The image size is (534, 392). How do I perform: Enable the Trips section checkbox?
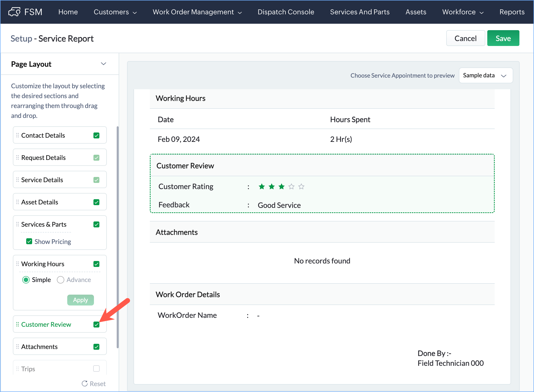96,369
